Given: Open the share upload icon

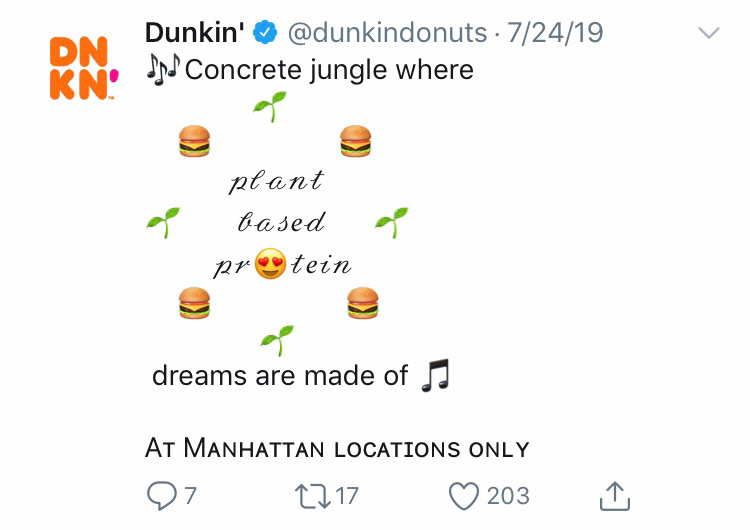Looking at the screenshot, I should point(615,496).
